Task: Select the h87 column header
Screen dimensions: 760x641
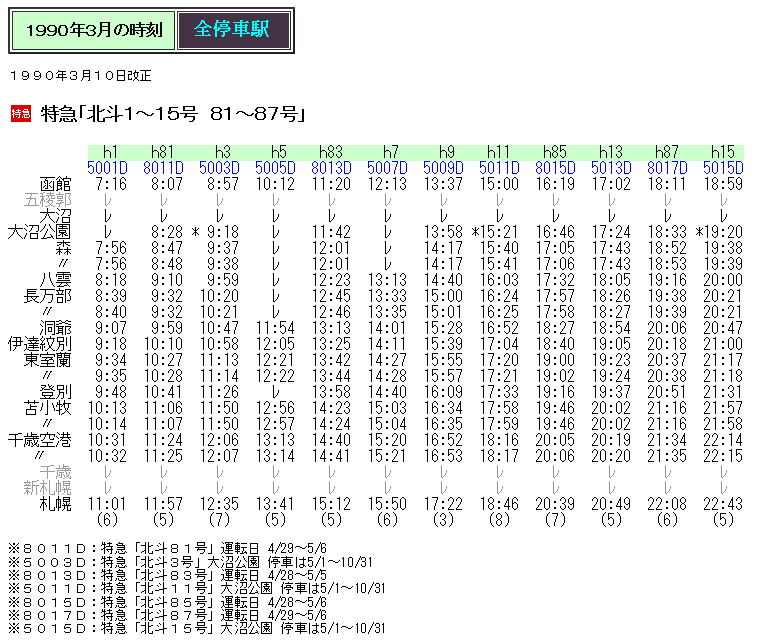Action: pyautogui.click(x=666, y=152)
